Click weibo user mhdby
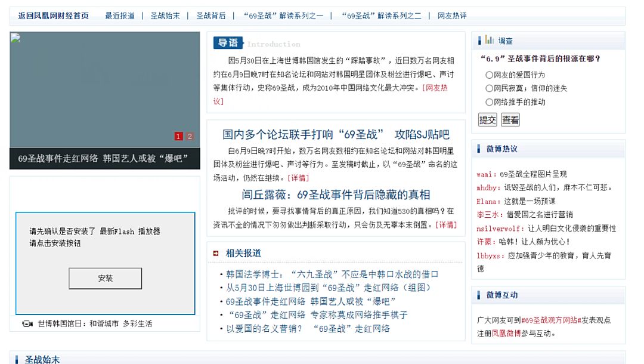The width and height of the screenshot is (644, 364). click(x=487, y=188)
